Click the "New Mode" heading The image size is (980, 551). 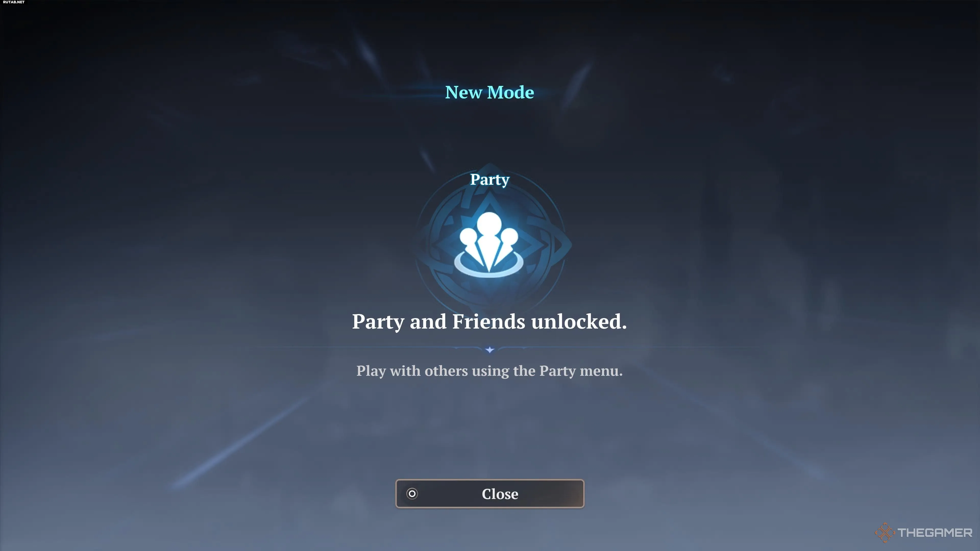(490, 92)
